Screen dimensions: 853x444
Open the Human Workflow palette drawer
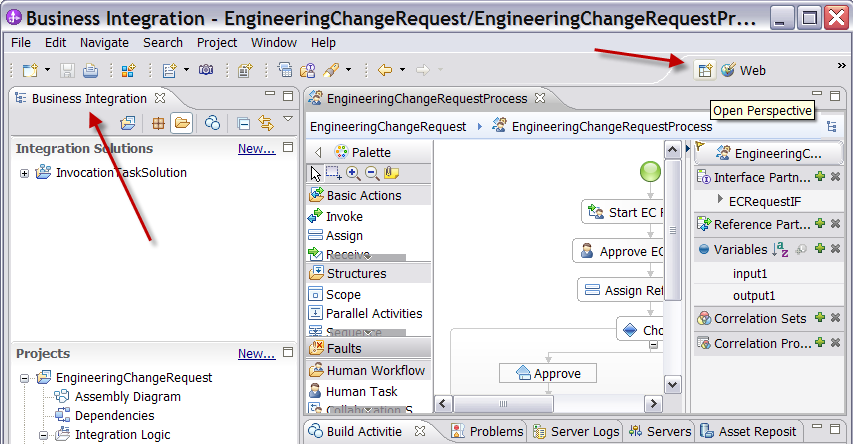tap(369, 371)
